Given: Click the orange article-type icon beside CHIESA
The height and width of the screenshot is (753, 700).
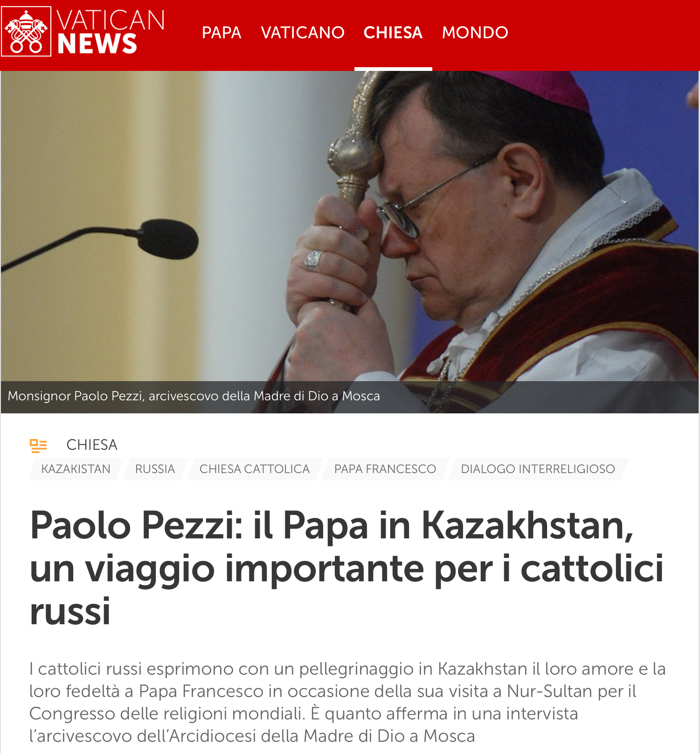Looking at the screenshot, I should (x=38, y=446).
